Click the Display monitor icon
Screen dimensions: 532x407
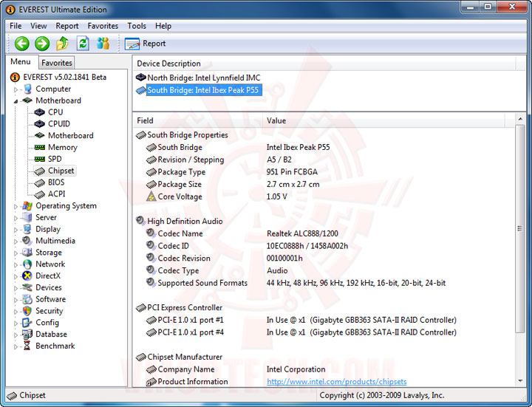(27, 229)
